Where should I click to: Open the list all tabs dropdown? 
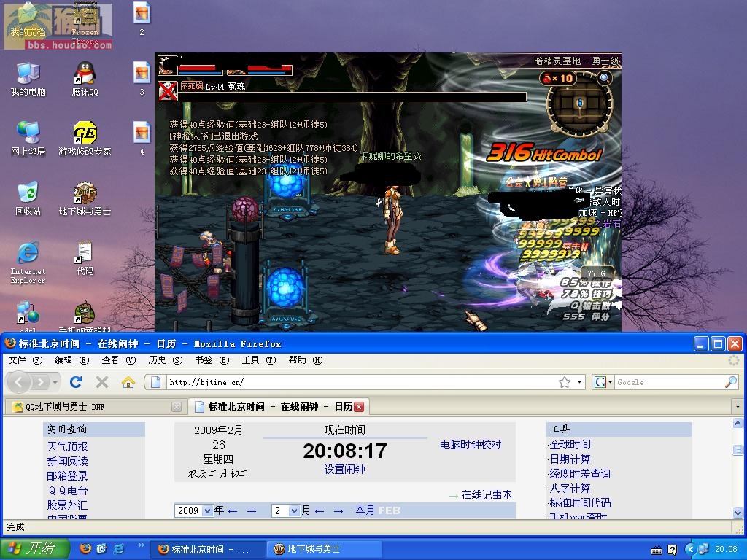[x=738, y=407]
